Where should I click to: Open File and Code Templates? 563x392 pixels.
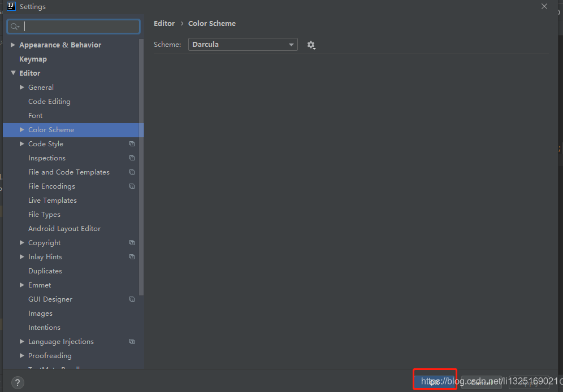click(68, 172)
